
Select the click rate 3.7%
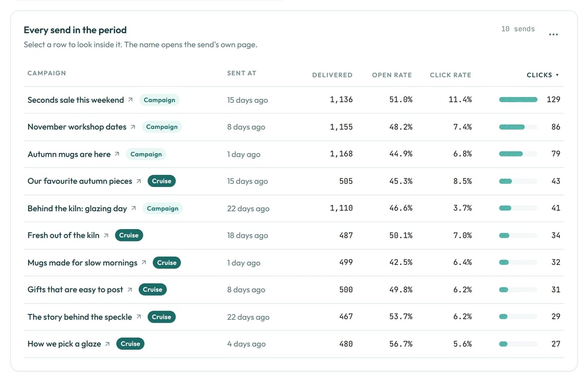click(x=463, y=208)
